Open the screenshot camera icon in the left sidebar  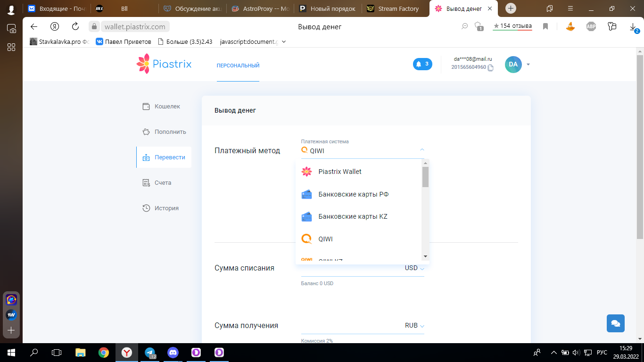coord(11,28)
